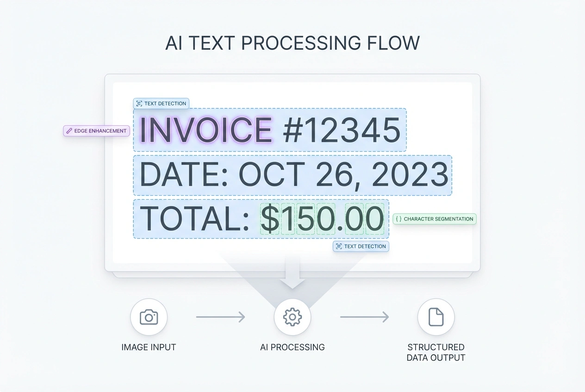Click the gear icon for AI Processing
Screen dimensions: 585x392
(292, 317)
